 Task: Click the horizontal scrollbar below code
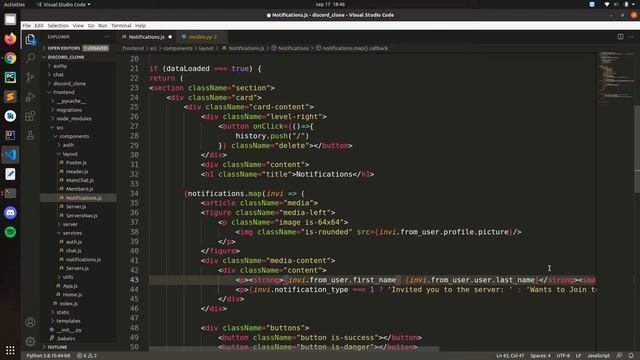(x=294, y=349)
